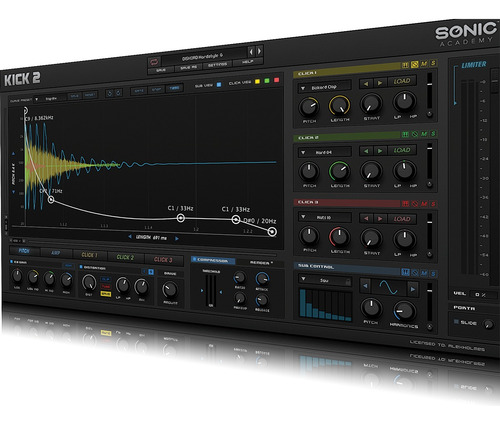Click the redo icon above the waveform display
Image resolution: width=500 pixels, height=425 pixels.
tap(118, 93)
